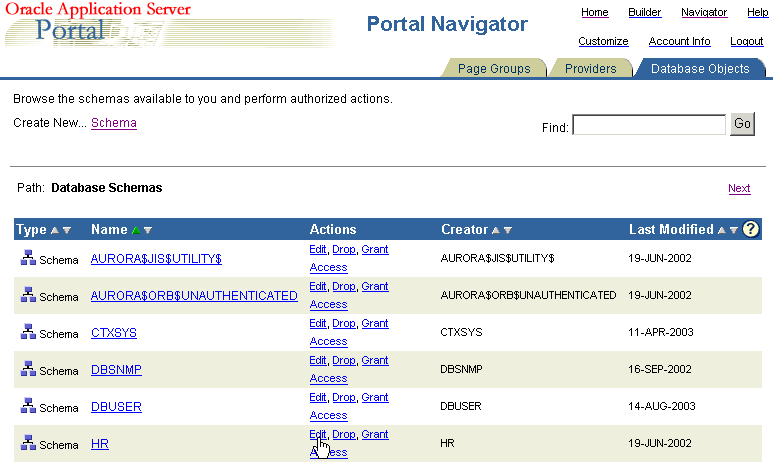The height and width of the screenshot is (467, 773).
Task: Click Drop for the DBSNMP schema
Action: coord(344,360)
